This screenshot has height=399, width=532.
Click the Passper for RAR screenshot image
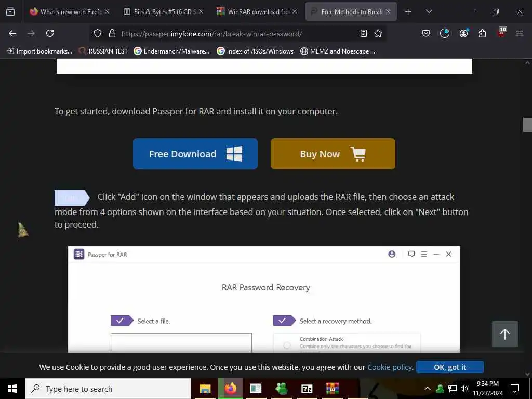coord(264,299)
